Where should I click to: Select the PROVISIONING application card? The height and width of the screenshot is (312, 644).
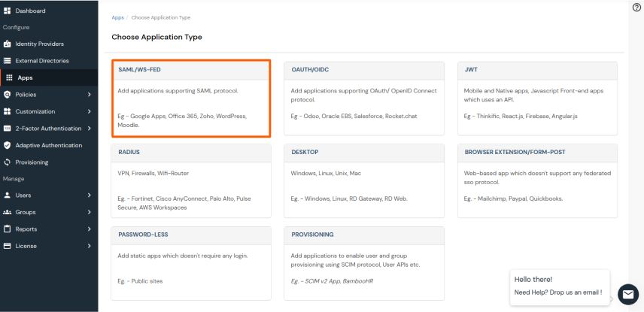click(x=364, y=264)
